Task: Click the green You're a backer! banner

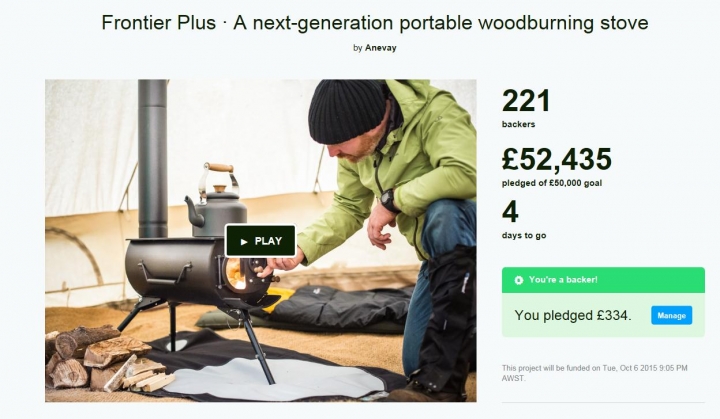Action: (603, 280)
